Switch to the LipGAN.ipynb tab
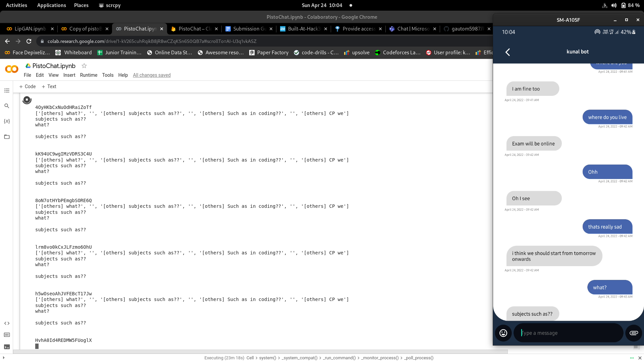The image size is (644, 362). point(30,29)
